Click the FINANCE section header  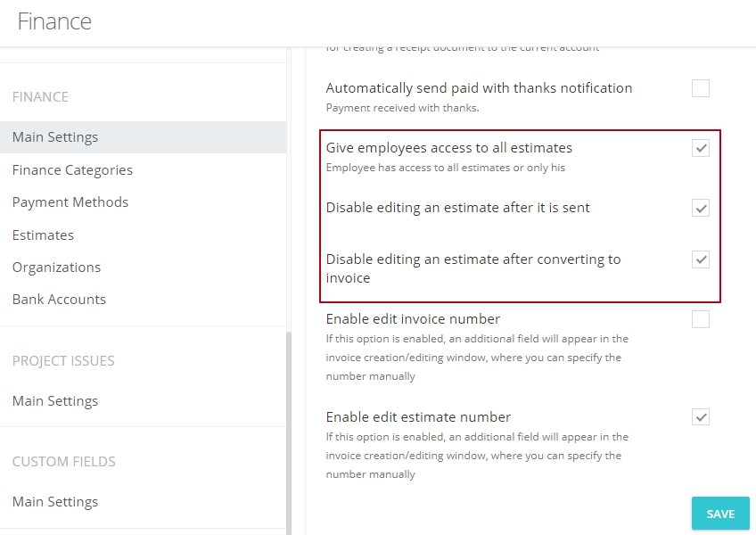point(40,97)
